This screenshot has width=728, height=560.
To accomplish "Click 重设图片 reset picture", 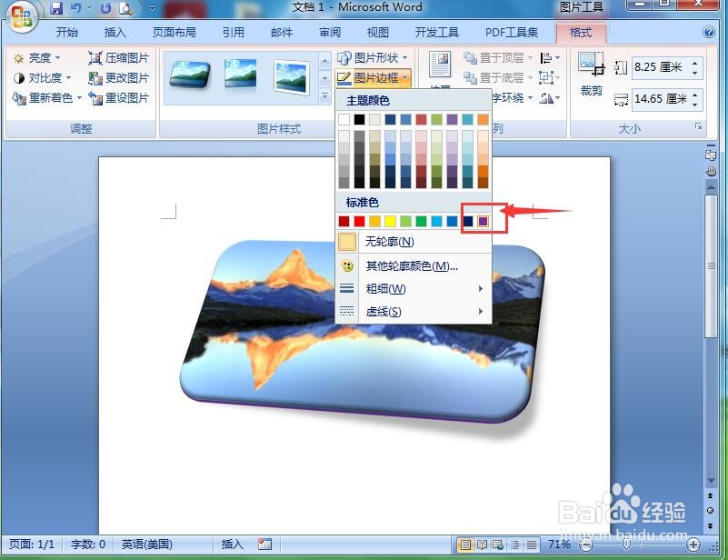I will (x=119, y=98).
